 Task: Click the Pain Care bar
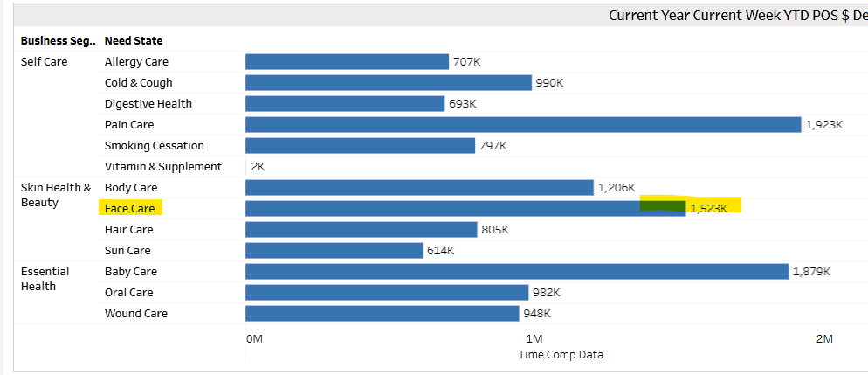[522, 125]
